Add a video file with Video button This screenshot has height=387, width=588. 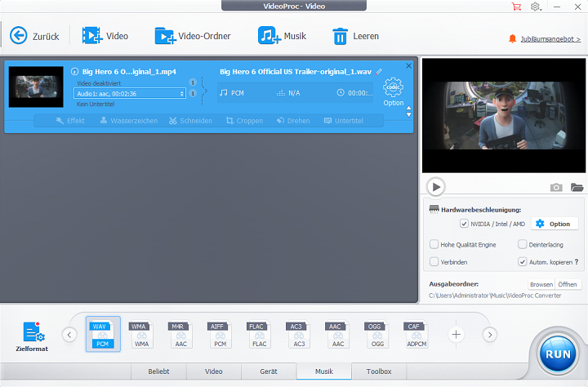tap(105, 36)
